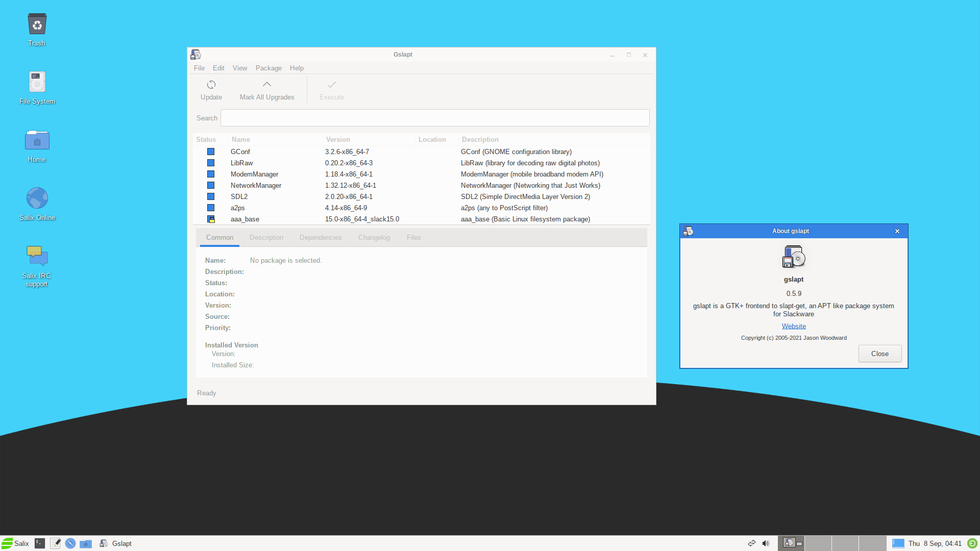Switch to the Dependencies tab
This screenshot has height=551, width=980.
click(x=321, y=238)
